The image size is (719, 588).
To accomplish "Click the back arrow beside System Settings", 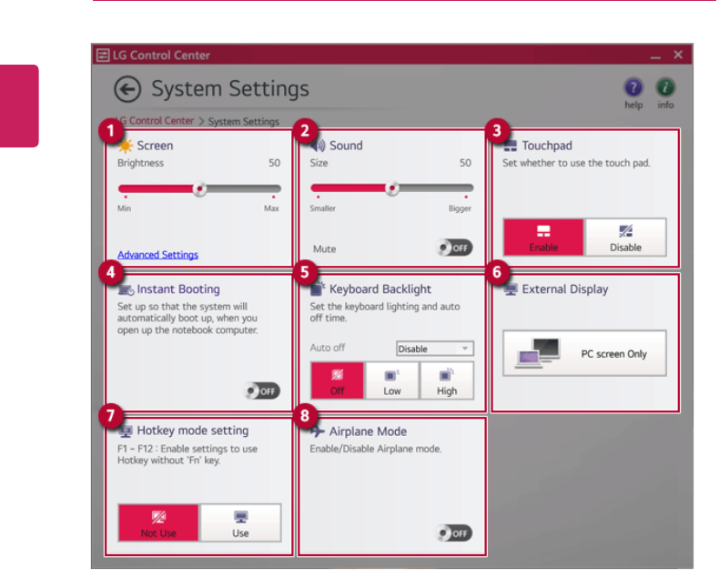I will (x=127, y=89).
